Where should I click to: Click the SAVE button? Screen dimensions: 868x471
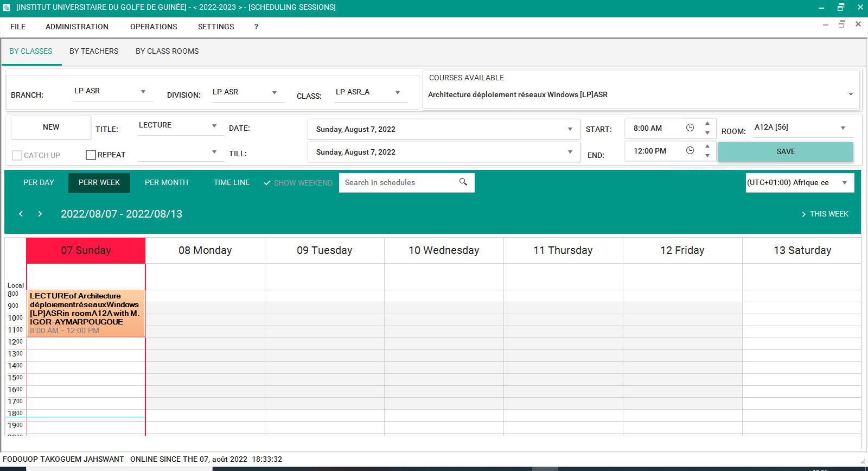[786, 151]
